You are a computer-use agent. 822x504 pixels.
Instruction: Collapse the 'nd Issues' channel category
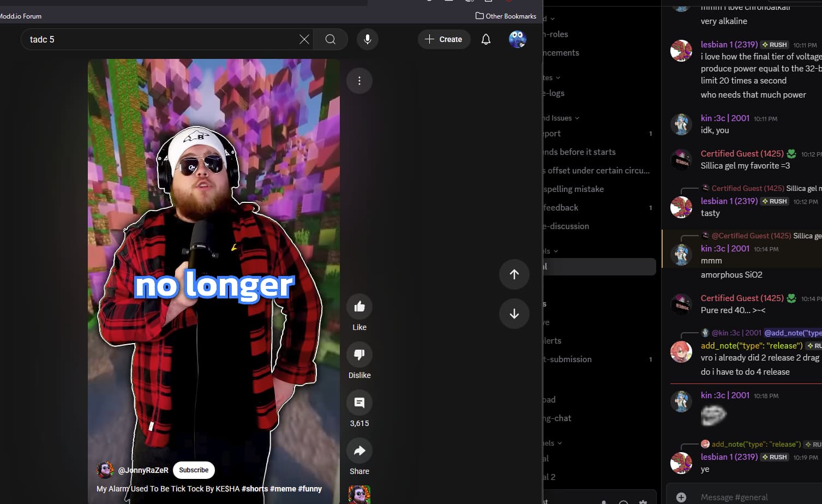click(561, 118)
